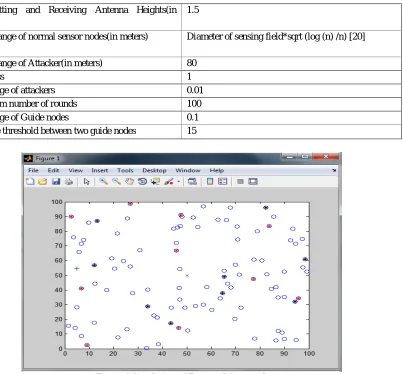Screen dimensions: 403x374
Task: Click the New Figure toolbar icon
Action: [x=30, y=181]
